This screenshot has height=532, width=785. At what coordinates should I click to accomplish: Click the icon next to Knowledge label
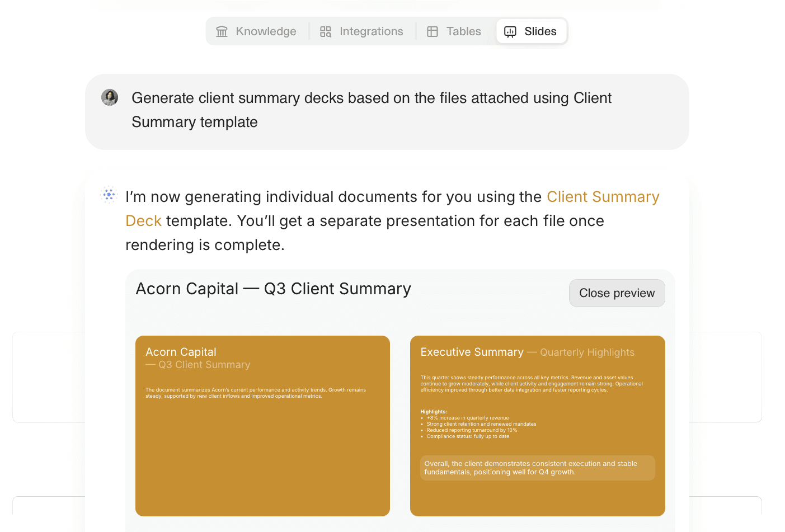[222, 31]
